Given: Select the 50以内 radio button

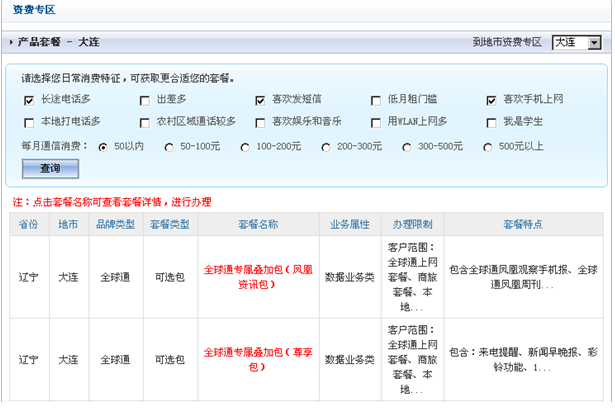Looking at the screenshot, I should click(x=103, y=148).
